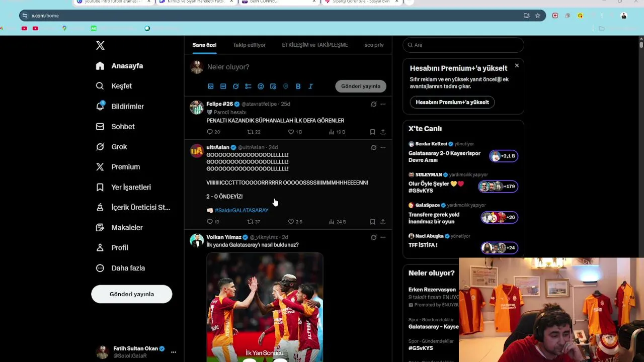Open Serdar Kelleci live Galatasaray 2-0 Kayserispor
Screen dimensions: 644x362
tap(463, 152)
